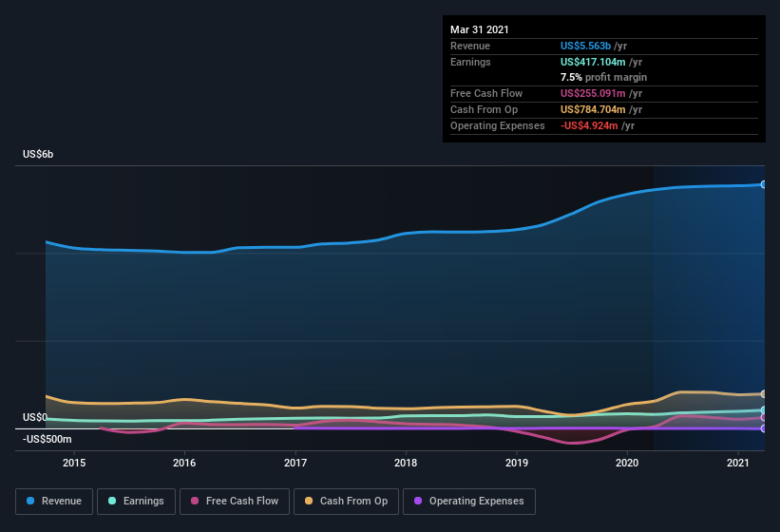Click the Cash From Op tooltip label
The height and width of the screenshot is (532, 780).
(484, 109)
